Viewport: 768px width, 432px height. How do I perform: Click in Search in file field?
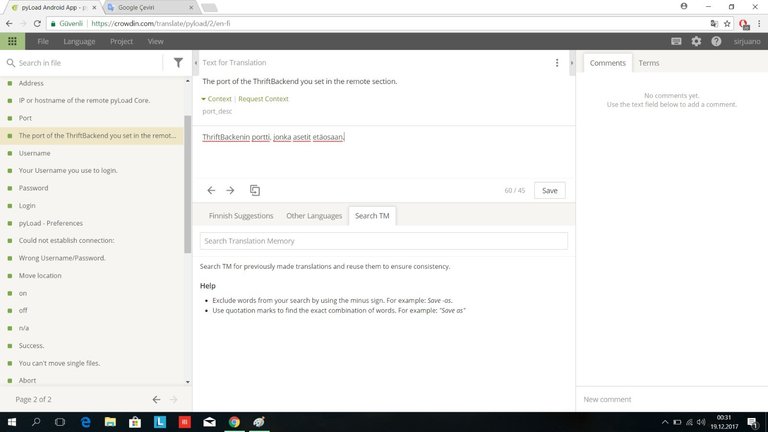point(88,63)
